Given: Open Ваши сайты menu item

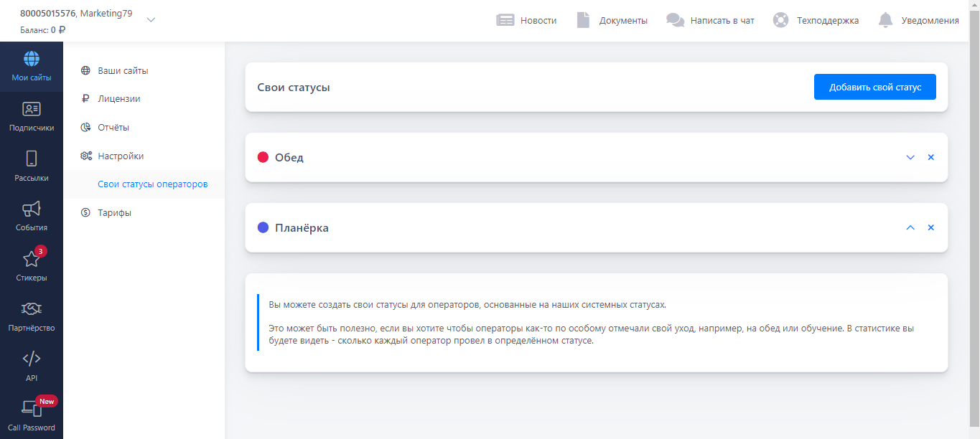Looking at the screenshot, I should [x=123, y=71].
